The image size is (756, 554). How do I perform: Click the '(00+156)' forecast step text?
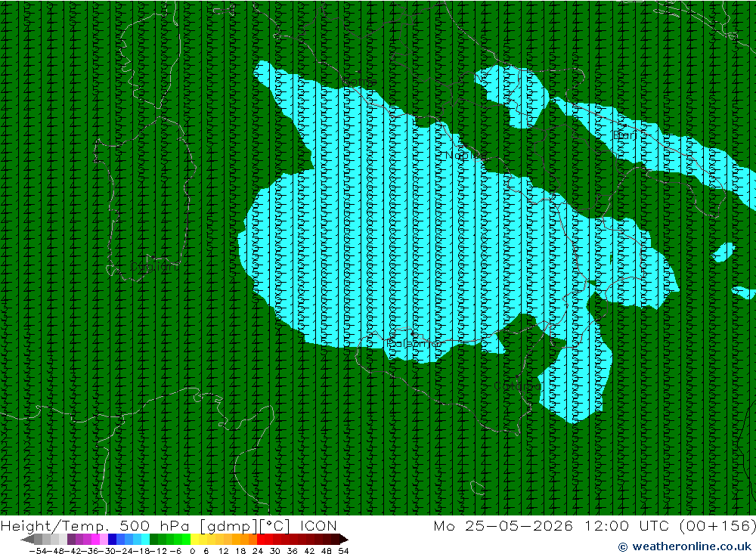tap(717, 525)
